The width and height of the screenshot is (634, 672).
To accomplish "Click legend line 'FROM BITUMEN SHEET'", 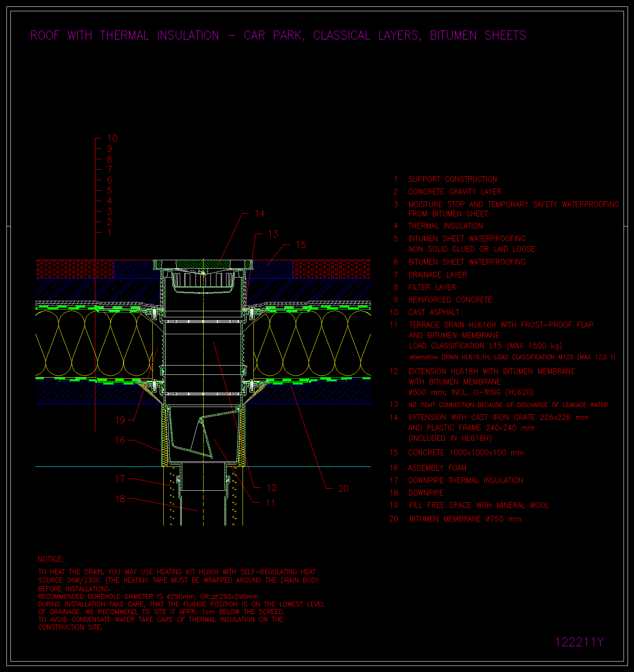I will tap(448, 214).
